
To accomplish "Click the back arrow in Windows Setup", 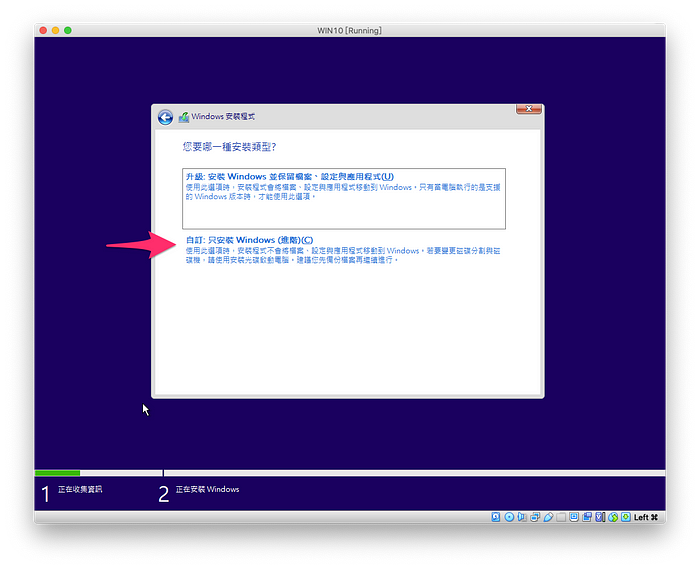I will [x=166, y=117].
